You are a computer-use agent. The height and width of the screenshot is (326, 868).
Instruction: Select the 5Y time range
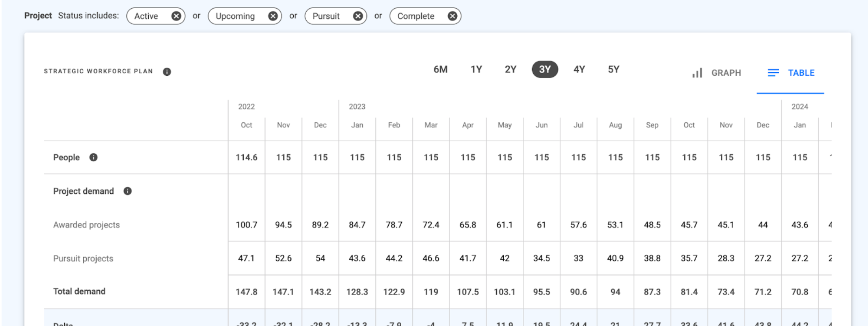click(613, 70)
